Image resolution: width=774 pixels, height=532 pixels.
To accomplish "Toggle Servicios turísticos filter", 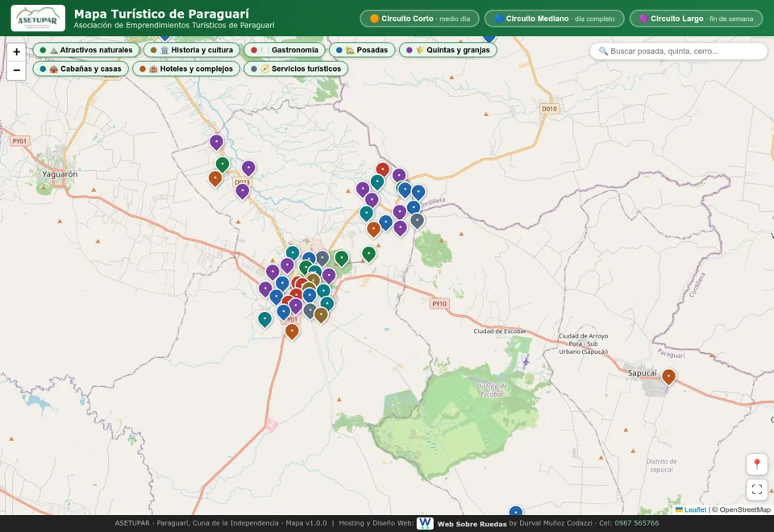I will coord(296,69).
